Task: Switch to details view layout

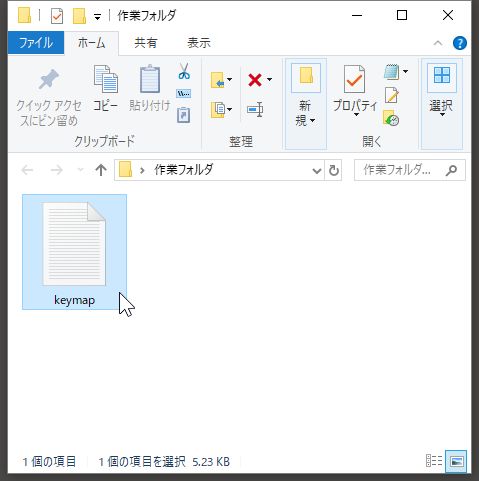Action: pyautogui.click(x=434, y=461)
